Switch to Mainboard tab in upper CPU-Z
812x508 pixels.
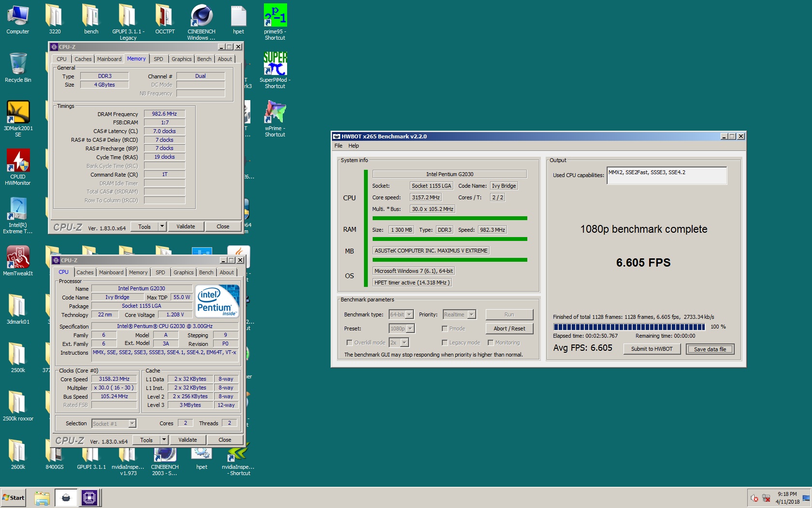pos(109,59)
